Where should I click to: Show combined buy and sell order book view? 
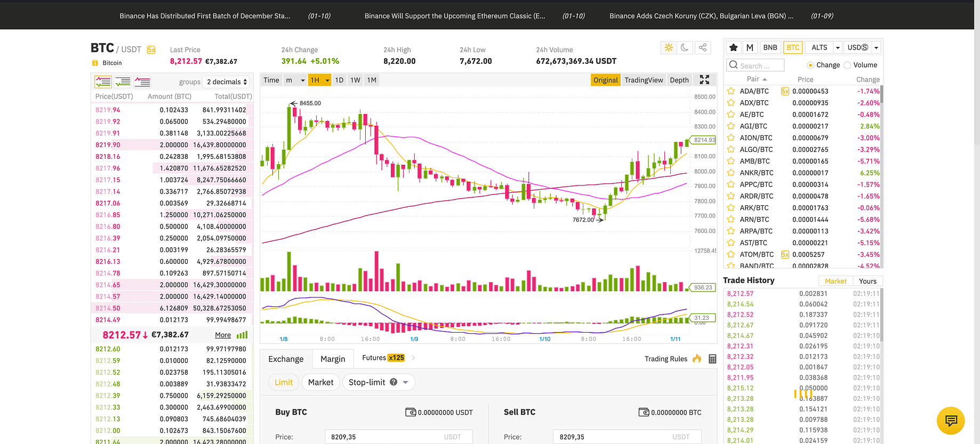pos(103,82)
